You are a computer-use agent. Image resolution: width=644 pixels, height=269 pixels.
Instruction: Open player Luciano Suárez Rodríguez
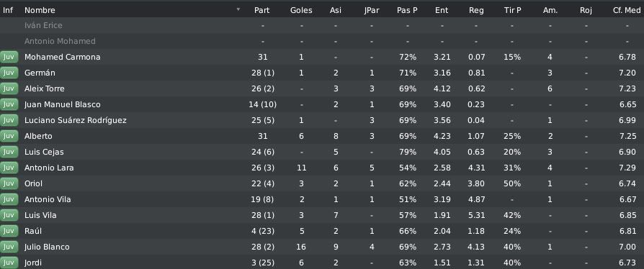pos(76,120)
